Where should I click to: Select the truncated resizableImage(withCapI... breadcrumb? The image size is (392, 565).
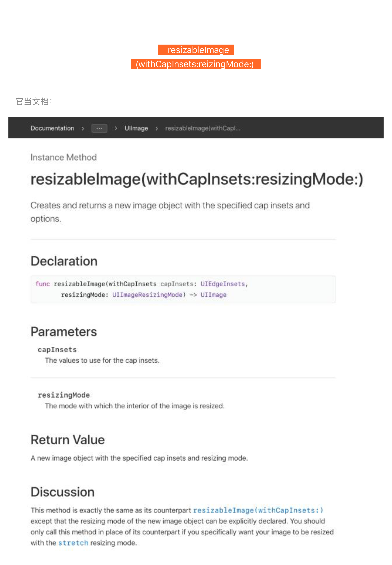(203, 128)
